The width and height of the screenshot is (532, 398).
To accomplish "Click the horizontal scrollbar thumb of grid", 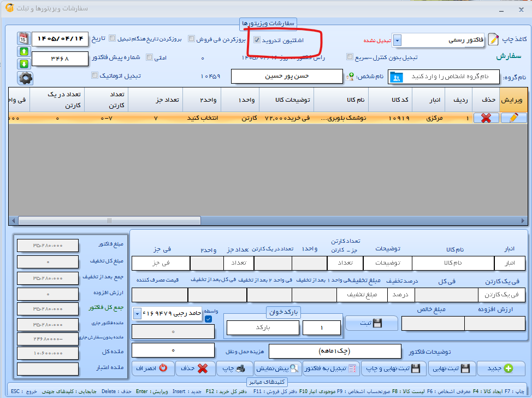I will coord(109,221).
